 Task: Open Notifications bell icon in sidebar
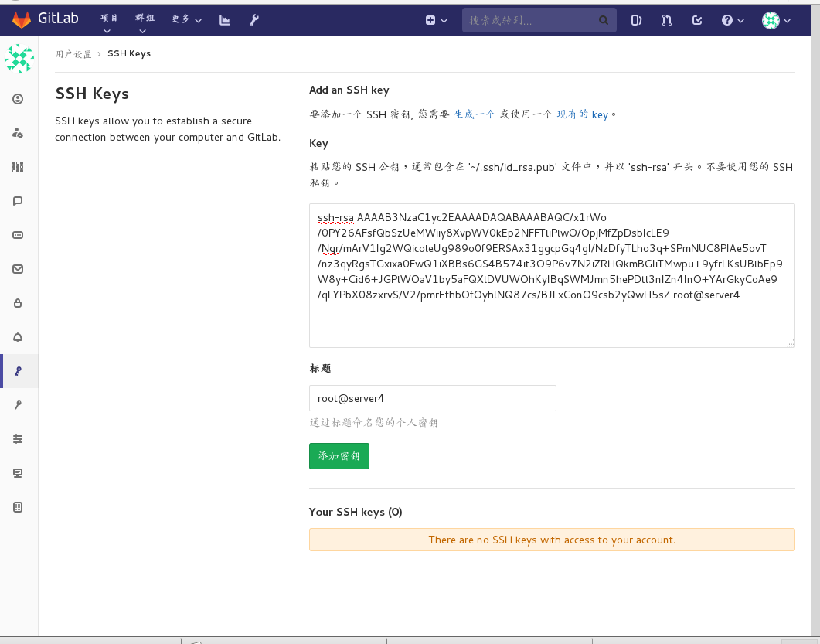[18, 337]
